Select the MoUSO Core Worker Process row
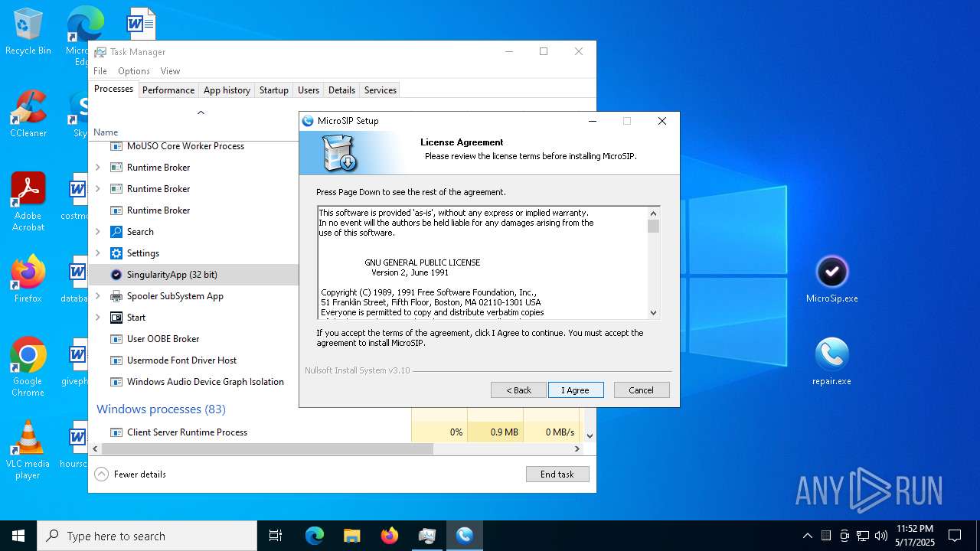Screen dimensions: 980x551 194,146
